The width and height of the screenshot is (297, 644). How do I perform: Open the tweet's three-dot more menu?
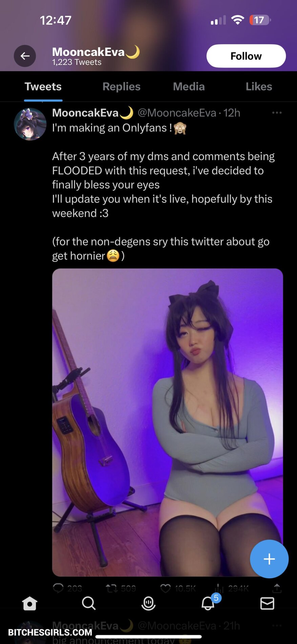[277, 113]
